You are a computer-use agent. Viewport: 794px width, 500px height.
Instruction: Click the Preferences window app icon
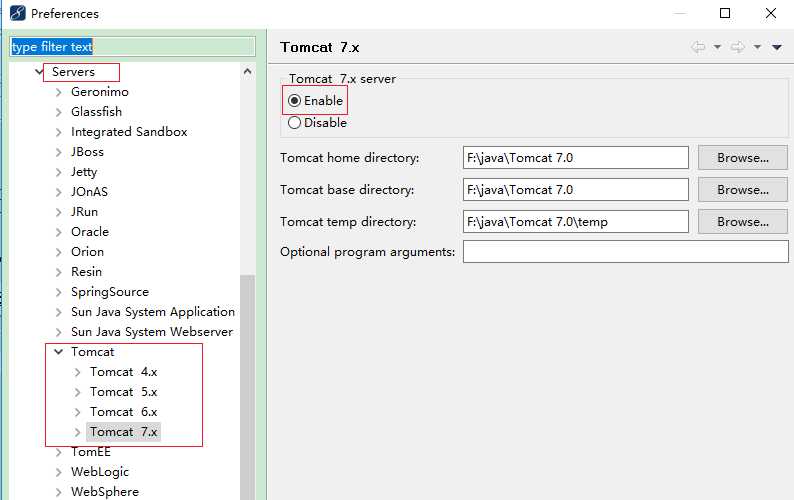[x=17, y=13]
